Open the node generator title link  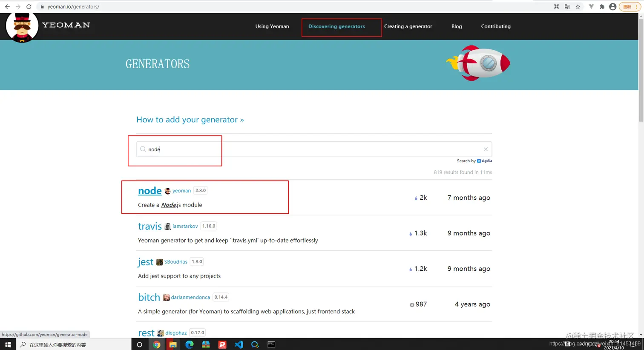150,191
